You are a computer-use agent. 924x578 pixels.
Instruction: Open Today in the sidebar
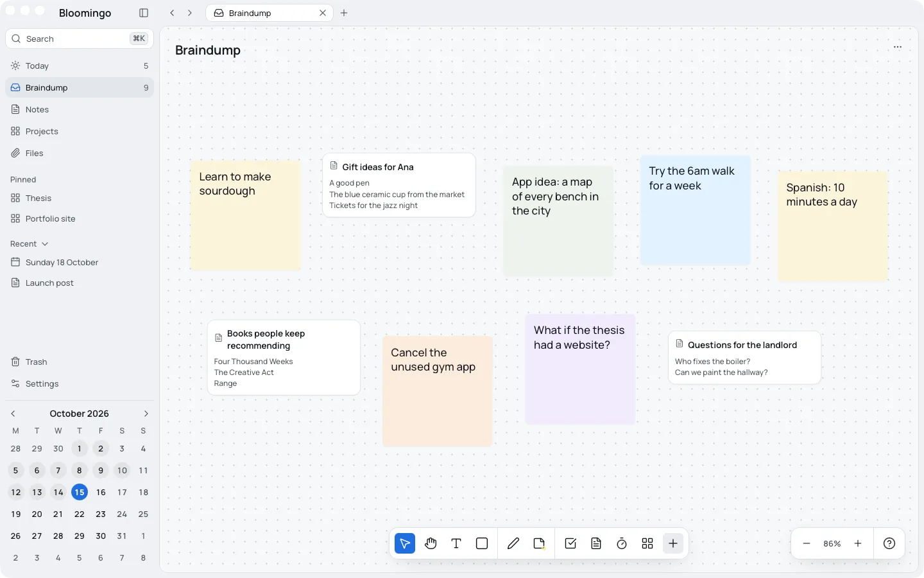point(80,66)
